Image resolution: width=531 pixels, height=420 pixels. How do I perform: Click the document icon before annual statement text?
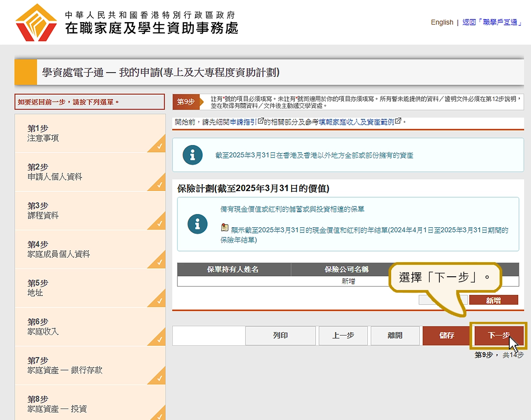tap(225, 228)
